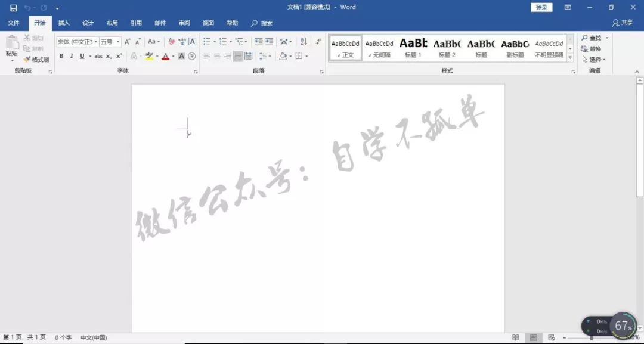Click the Paste clipboard icon
Screen dimensions: 644x344
coord(12,42)
